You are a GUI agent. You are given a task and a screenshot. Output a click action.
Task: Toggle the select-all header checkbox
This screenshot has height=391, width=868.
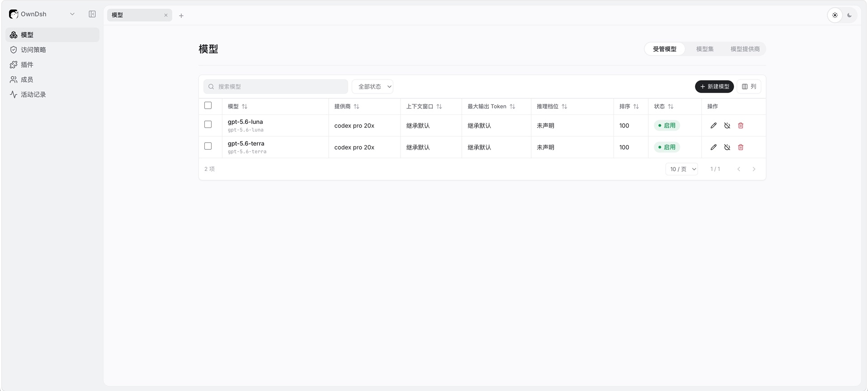tap(208, 105)
